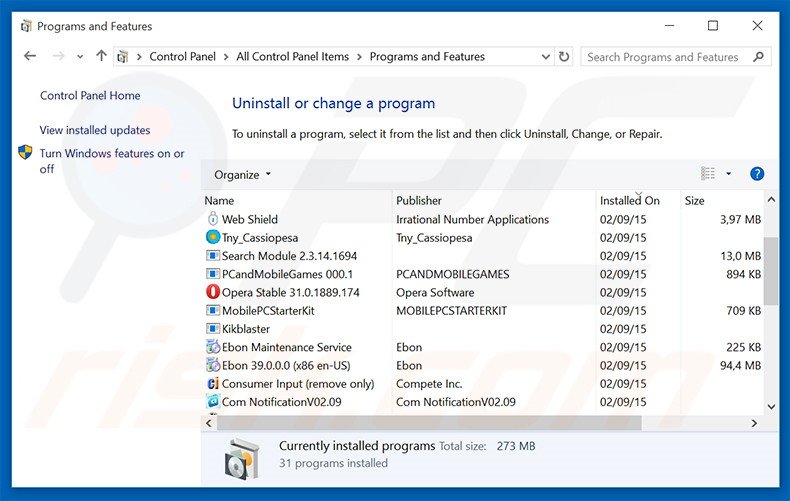The height and width of the screenshot is (501, 790).
Task: Click the change view layout icon
Action: [x=708, y=173]
